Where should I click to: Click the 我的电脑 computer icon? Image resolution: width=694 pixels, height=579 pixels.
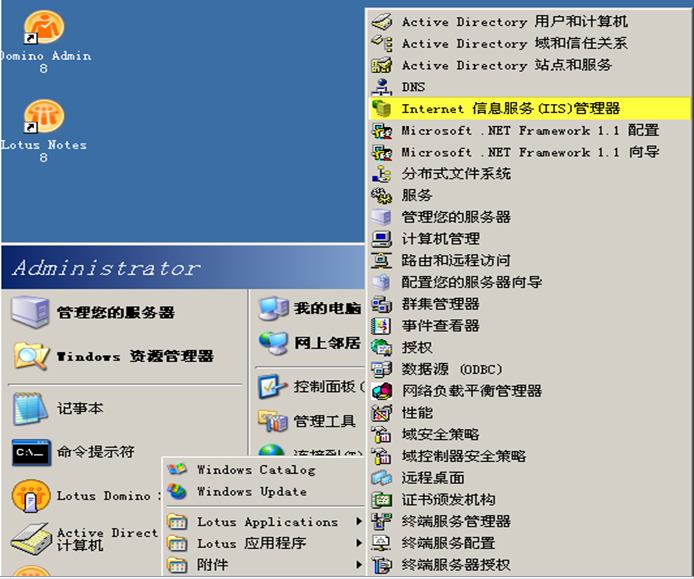(274, 308)
